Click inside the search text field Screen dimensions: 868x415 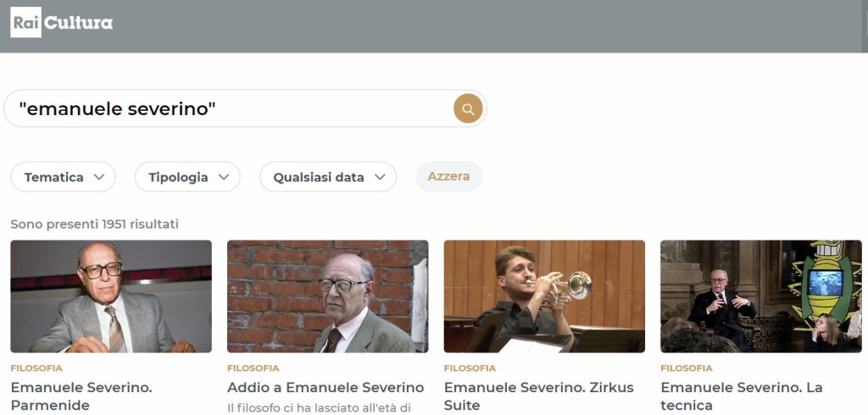pyautogui.click(x=232, y=108)
